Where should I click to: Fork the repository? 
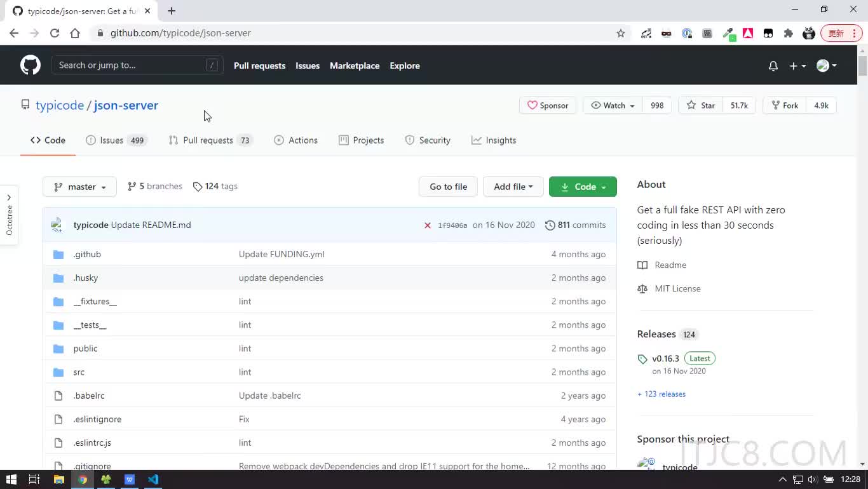pyautogui.click(x=785, y=105)
